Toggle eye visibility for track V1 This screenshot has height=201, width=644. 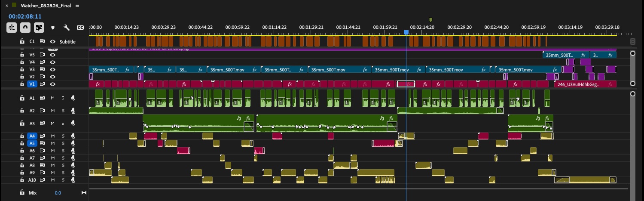(x=52, y=84)
